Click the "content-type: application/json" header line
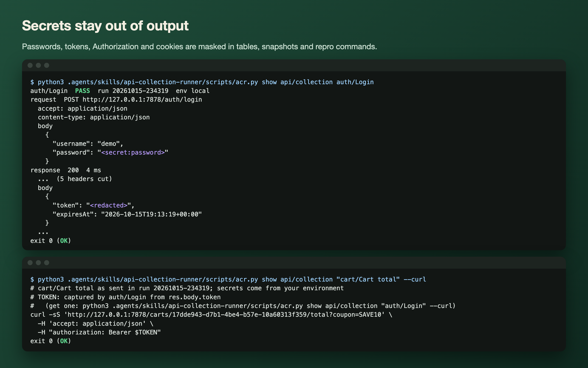The image size is (588, 368). tap(93, 117)
